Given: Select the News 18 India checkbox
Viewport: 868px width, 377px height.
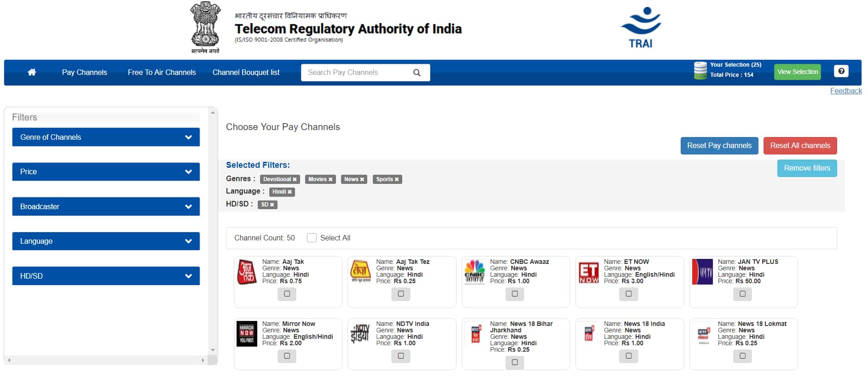Looking at the screenshot, I should [x=629, y=356].
